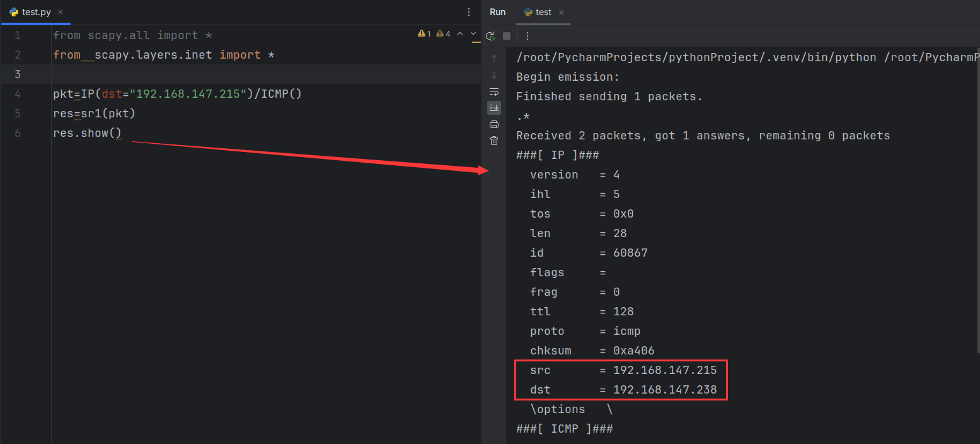Click line number 1 in the gutter
980x444 pixels.
point(18,35)
